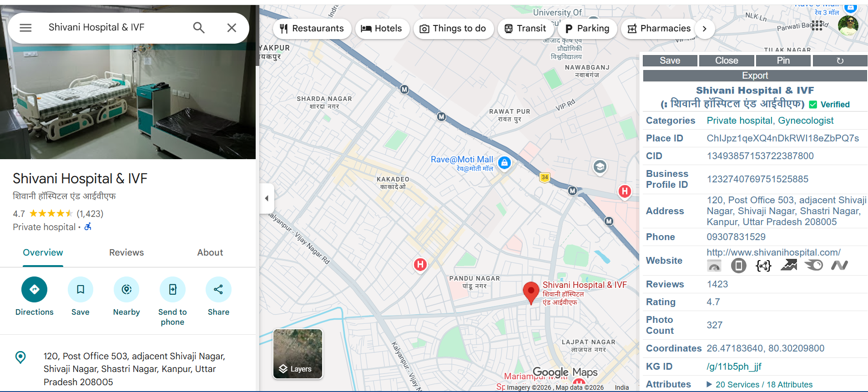Click the Pin button in the info panel
The width and height of the screenshot is (868, 392).
783,60
